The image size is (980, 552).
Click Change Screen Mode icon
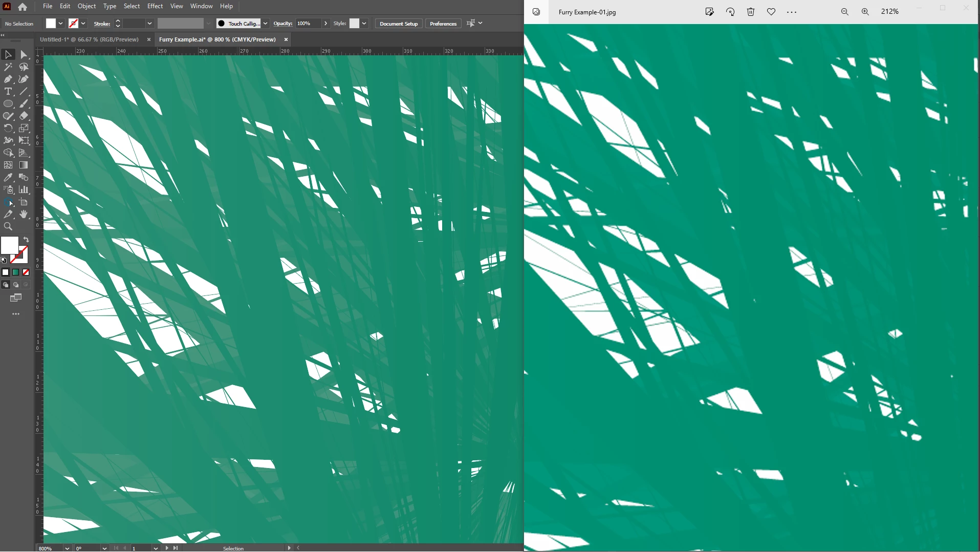[x=16, y=298]
